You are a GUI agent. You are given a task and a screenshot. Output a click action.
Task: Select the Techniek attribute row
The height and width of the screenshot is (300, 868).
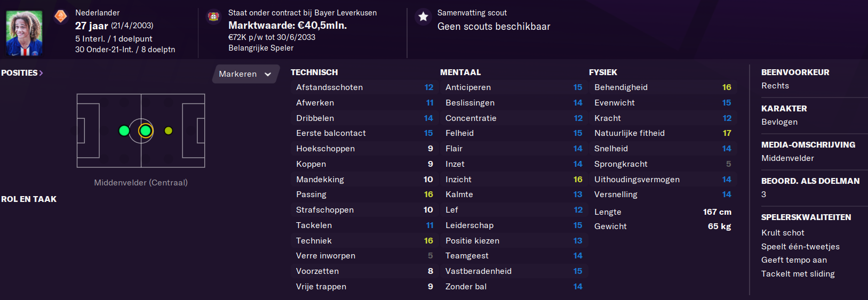pos(364,241)
